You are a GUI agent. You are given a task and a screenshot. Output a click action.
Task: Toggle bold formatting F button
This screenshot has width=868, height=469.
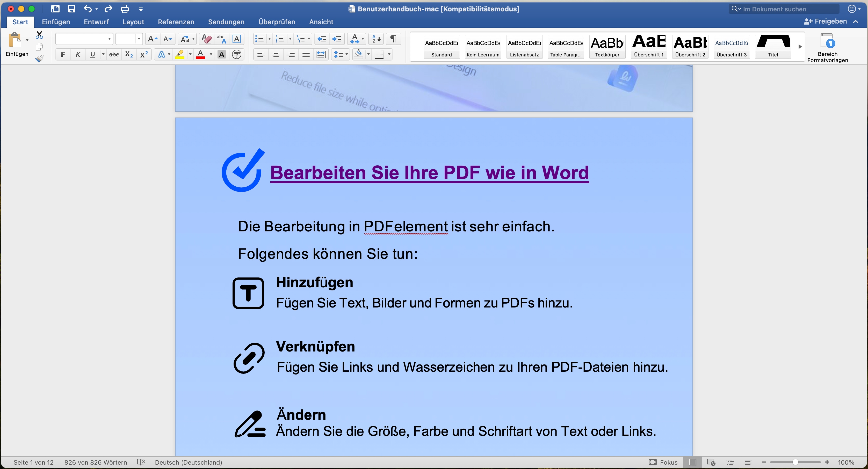(63, 54)
